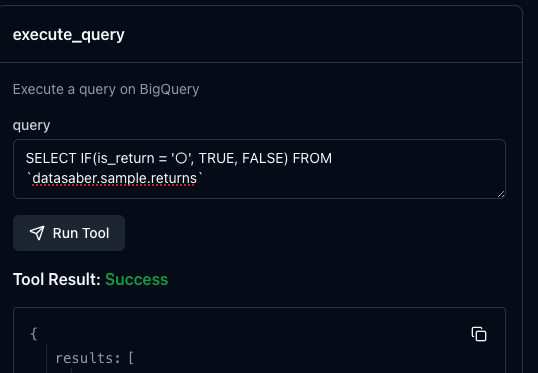Click the JSON result output panel
The width and height of the screenshot is (538, 373).
(x=259, y=340)
